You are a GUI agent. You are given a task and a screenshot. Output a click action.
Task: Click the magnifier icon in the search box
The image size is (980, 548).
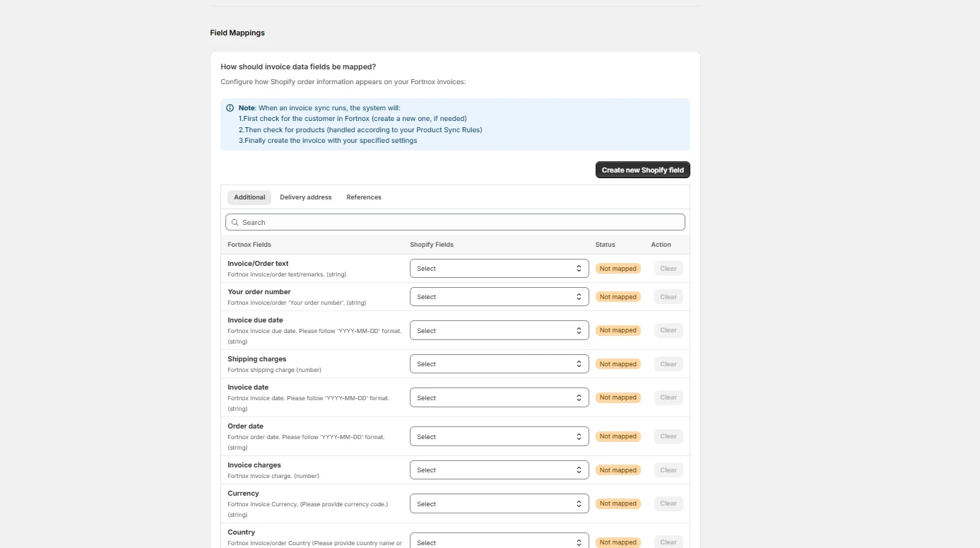tap(235, 222)
